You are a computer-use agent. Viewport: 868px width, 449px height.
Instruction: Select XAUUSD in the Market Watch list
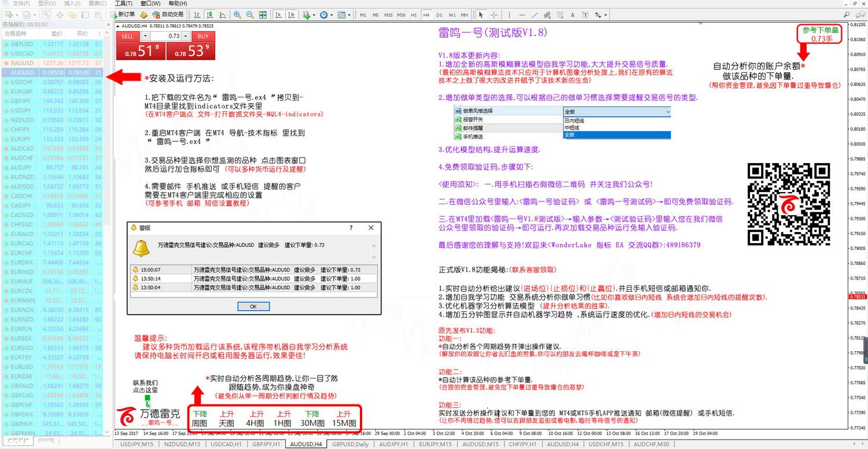[53, 63]
